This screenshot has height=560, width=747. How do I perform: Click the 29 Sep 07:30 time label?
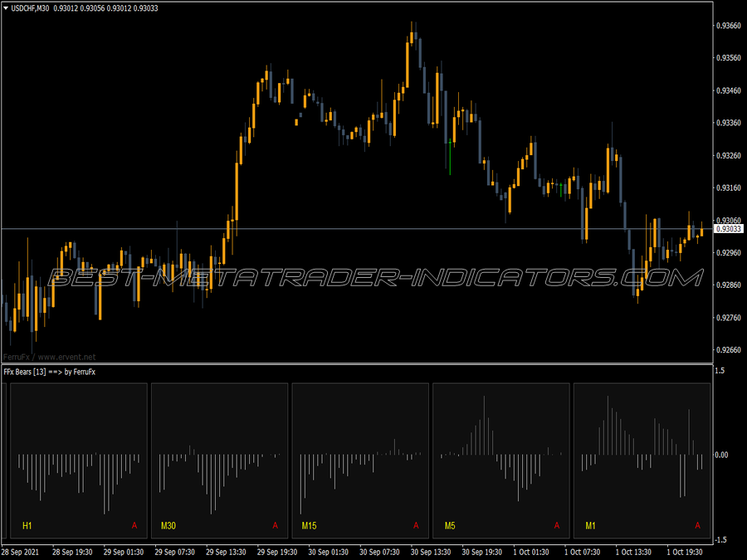175,552
